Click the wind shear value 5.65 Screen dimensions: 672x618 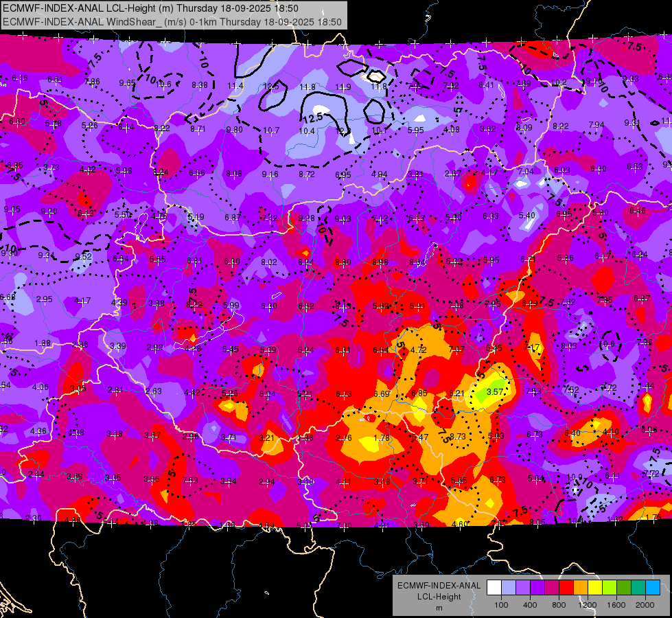[x=459, y=481]
